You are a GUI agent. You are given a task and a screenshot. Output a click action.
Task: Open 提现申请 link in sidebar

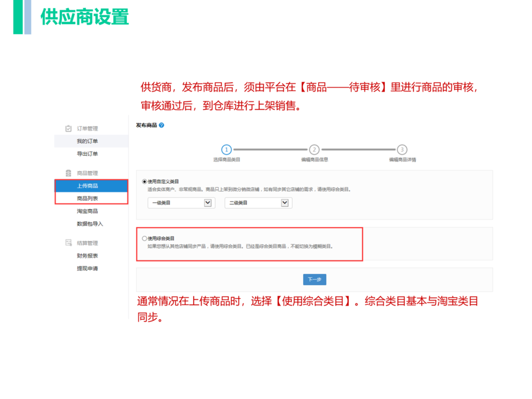87,268
